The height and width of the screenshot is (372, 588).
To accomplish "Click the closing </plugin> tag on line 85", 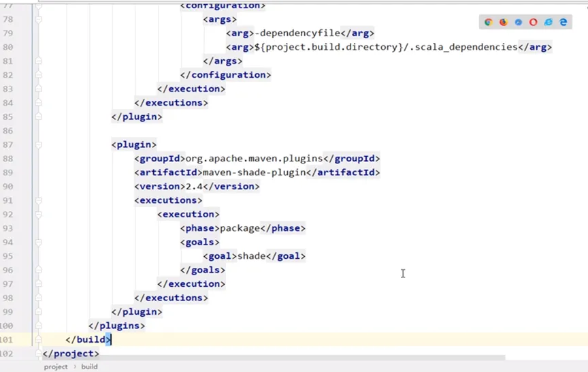I will (137, 117).
